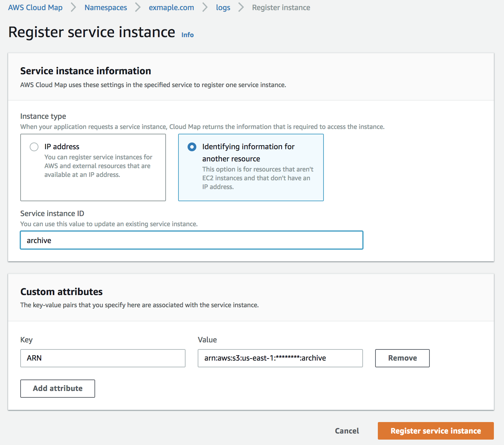Screen dimensions: 504x445
Task: Open AWS Cloud Map from the breadcrumb
Action: 35,7
